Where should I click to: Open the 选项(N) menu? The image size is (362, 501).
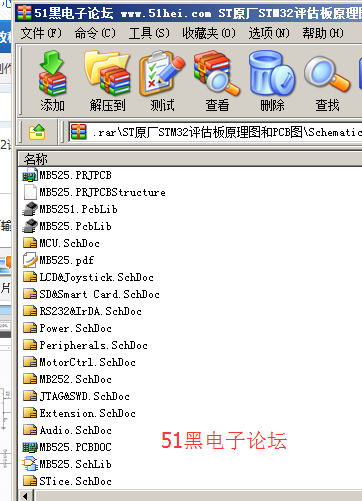pos(269,33)
